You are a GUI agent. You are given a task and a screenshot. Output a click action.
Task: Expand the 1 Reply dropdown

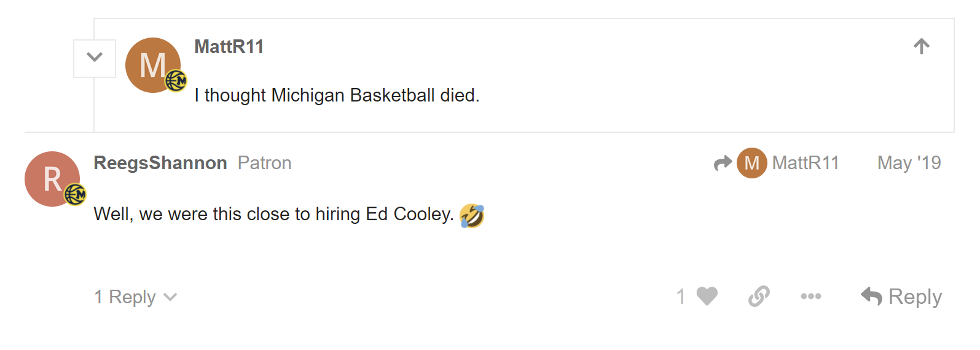click(x=135, y=297)
